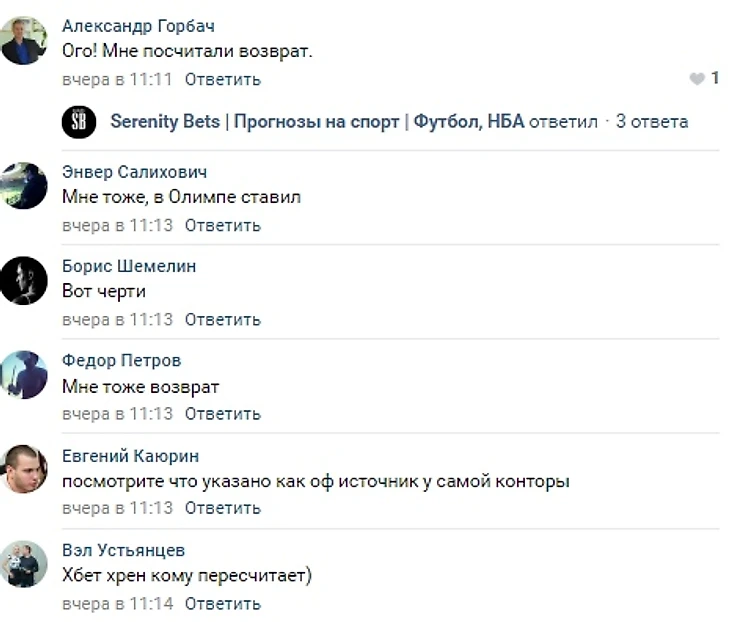Click 'Ответить' under Борис Шемелин's comment
This screenshot has width=730, height=622.
pyautogui.click(x=223, y=320)
